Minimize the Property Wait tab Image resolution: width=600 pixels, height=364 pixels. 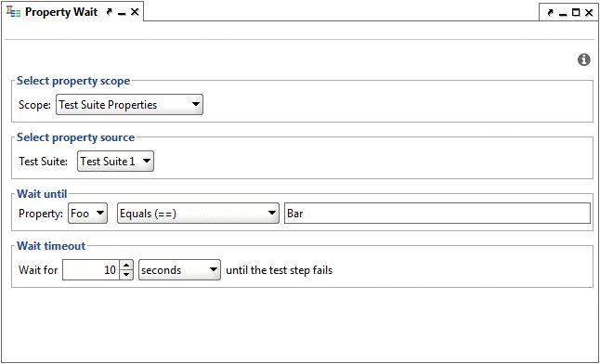point(122,14)
